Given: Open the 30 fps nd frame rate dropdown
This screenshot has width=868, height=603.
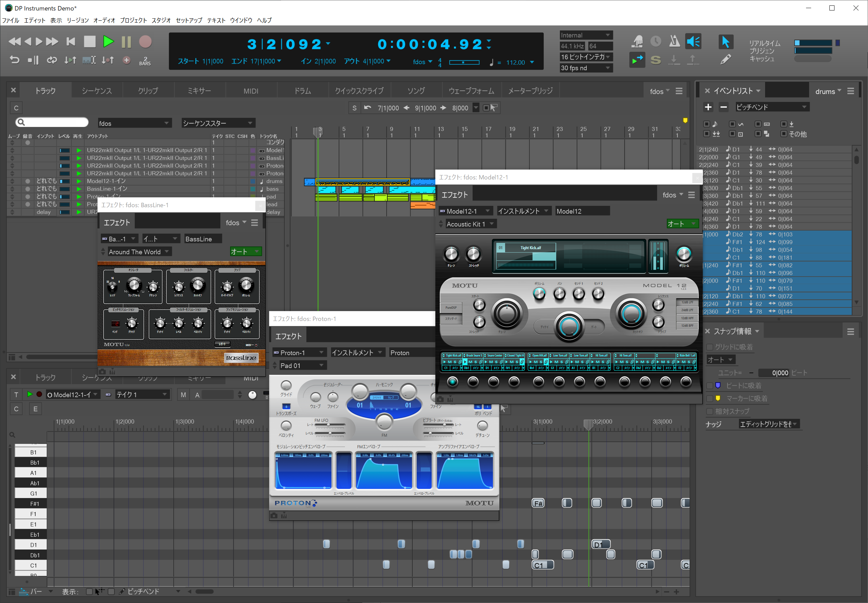Looking at the screenshot, I should click(586, 68).
